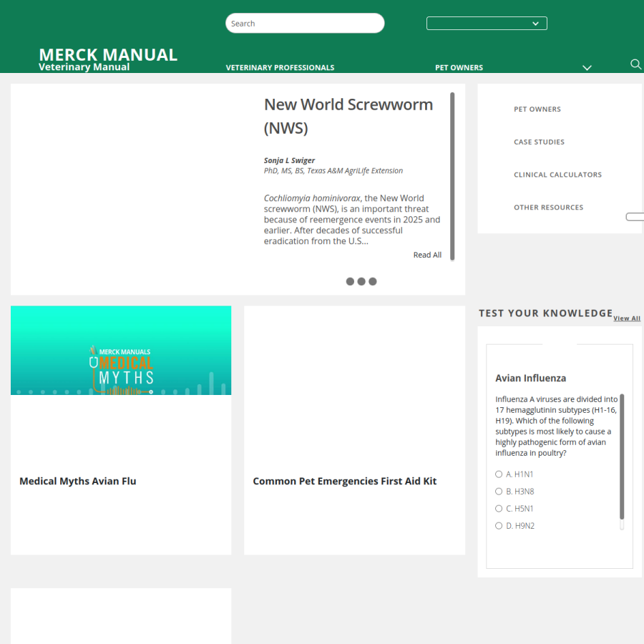The image size is (644, 644).
Task: Select answer C. H5N1
Action: click(499, 509)
